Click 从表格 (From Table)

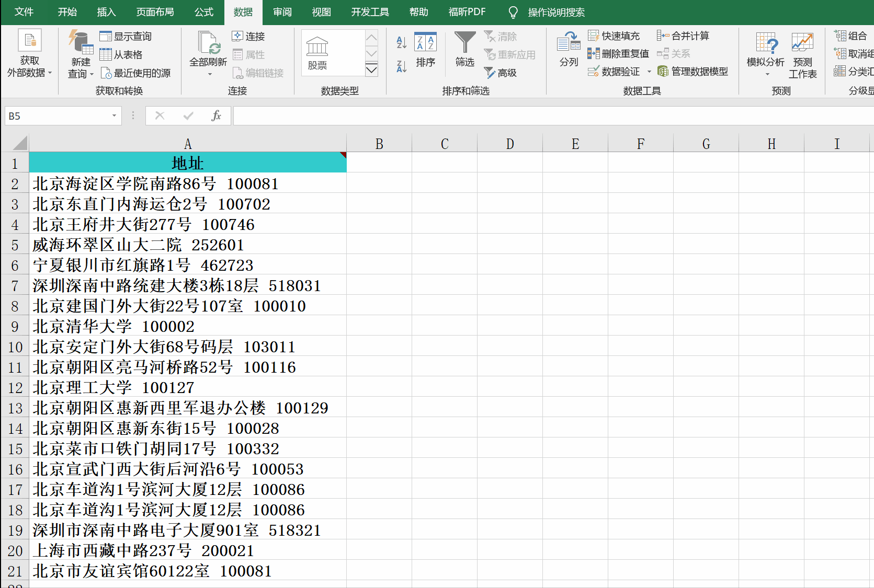tap(121, 54)
